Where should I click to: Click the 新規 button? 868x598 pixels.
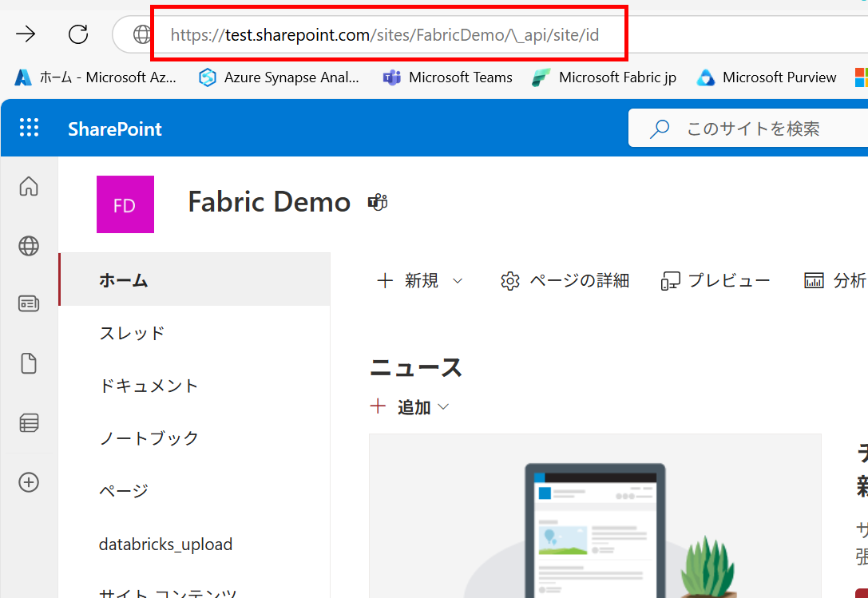coord(408,281)
